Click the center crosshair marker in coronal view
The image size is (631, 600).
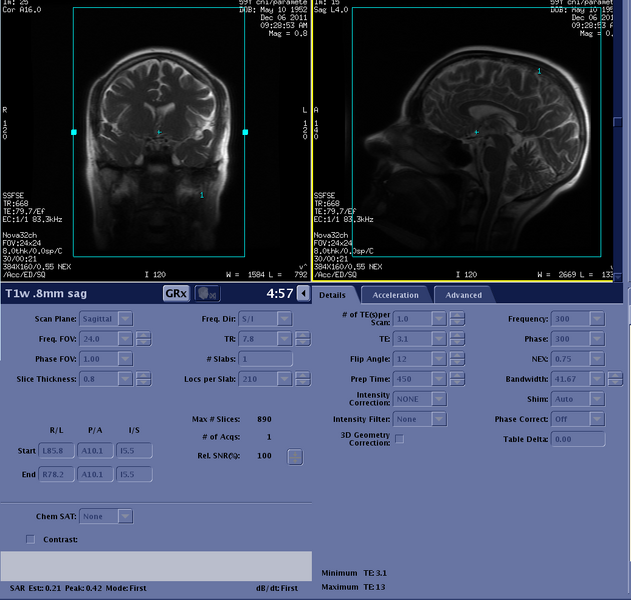coord(160,132)
